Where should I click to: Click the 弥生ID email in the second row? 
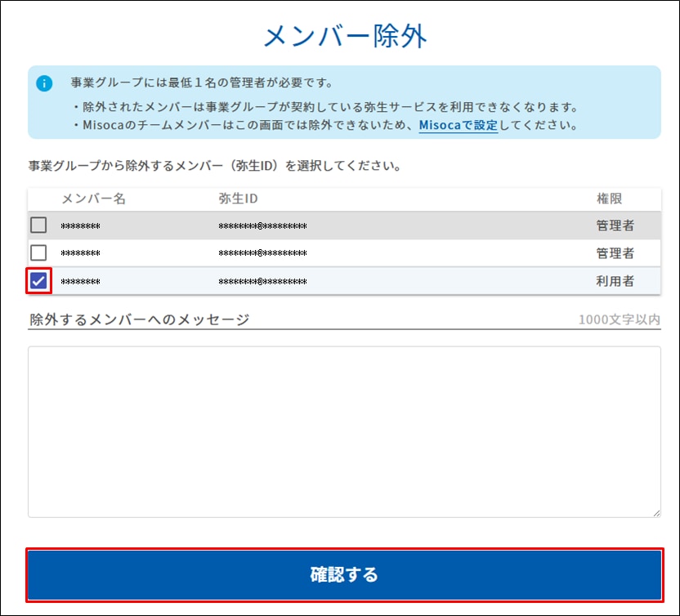click(x=262, y=254)
